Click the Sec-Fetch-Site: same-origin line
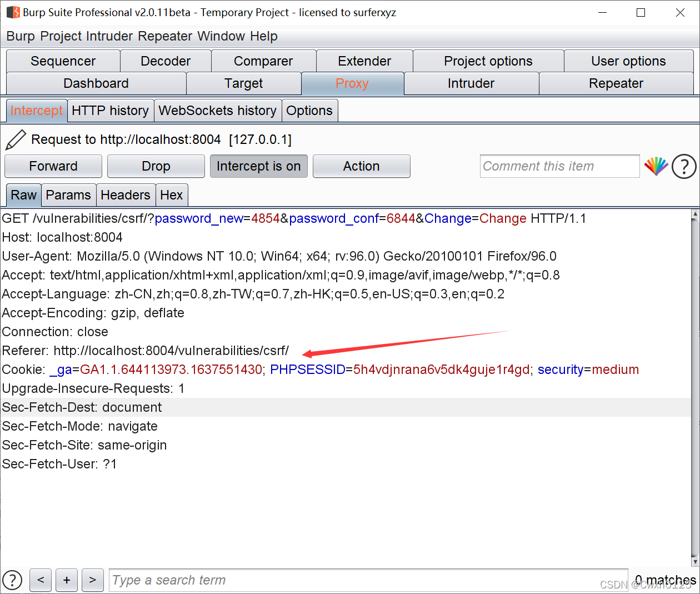This screenshot has width=700, height=594. (x=84, y=445)
